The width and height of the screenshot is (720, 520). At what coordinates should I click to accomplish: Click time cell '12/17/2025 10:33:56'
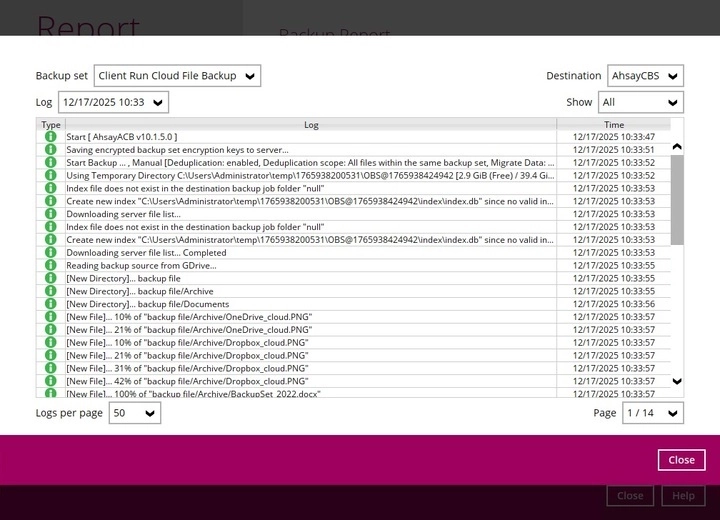pyautogui.click(x=614, y=304)
